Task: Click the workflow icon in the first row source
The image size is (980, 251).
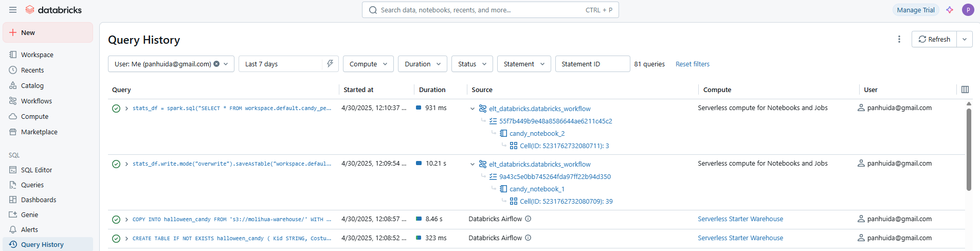Action: (483, 109)
